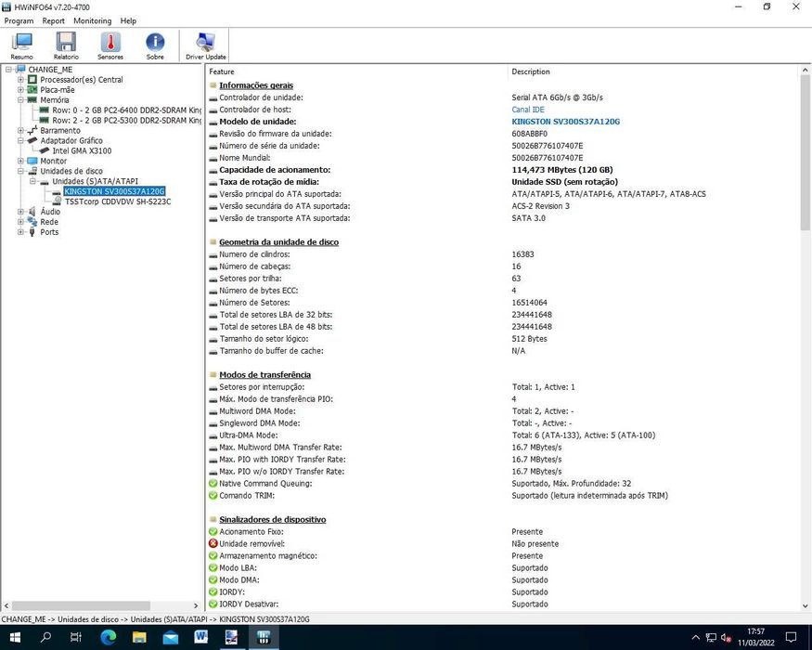Collapse the Adaptador Gráfico node
Screen dimensions: 812x650
(x=20, y=140)
